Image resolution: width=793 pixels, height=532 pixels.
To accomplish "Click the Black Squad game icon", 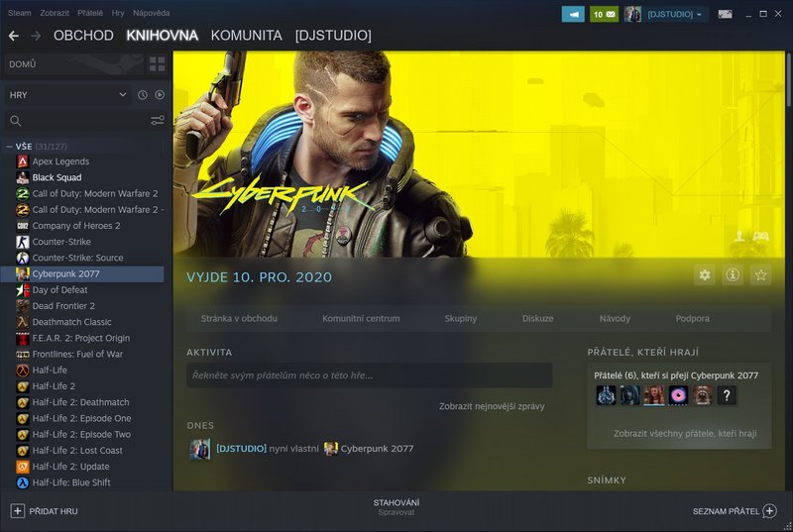I will point(23,178).
